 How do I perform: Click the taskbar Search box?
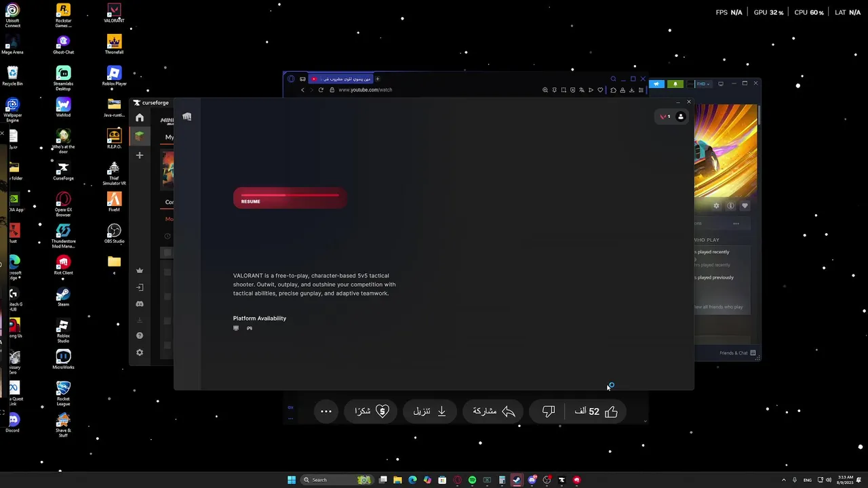pyautogui.click(x=337, y=480)
